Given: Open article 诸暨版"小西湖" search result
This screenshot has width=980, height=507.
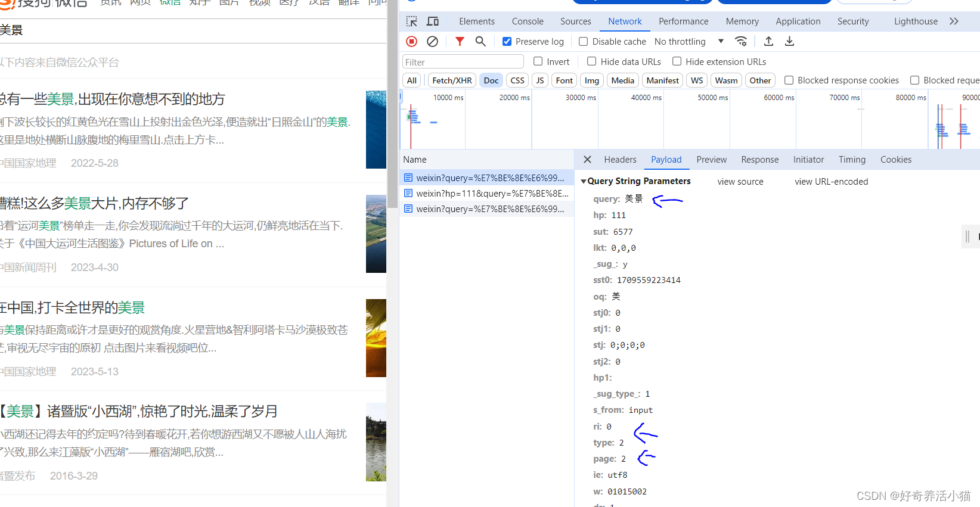Looking at the screenshot, I should (x=138, y=411).
